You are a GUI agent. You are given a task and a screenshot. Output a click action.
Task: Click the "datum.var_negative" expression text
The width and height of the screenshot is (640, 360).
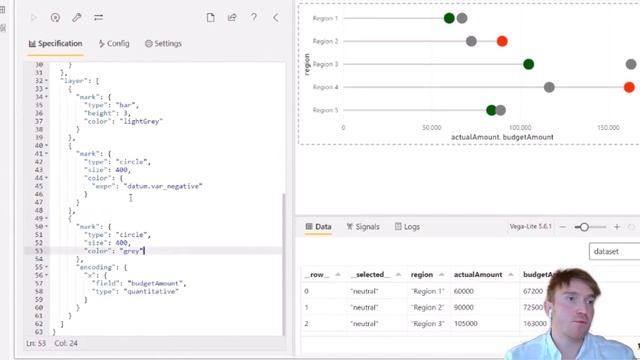[x=163, y=186]
